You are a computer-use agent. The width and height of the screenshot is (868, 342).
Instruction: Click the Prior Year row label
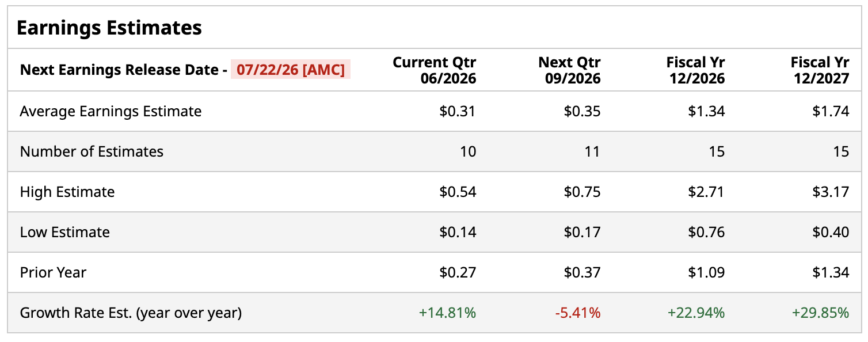pos(53,272)
